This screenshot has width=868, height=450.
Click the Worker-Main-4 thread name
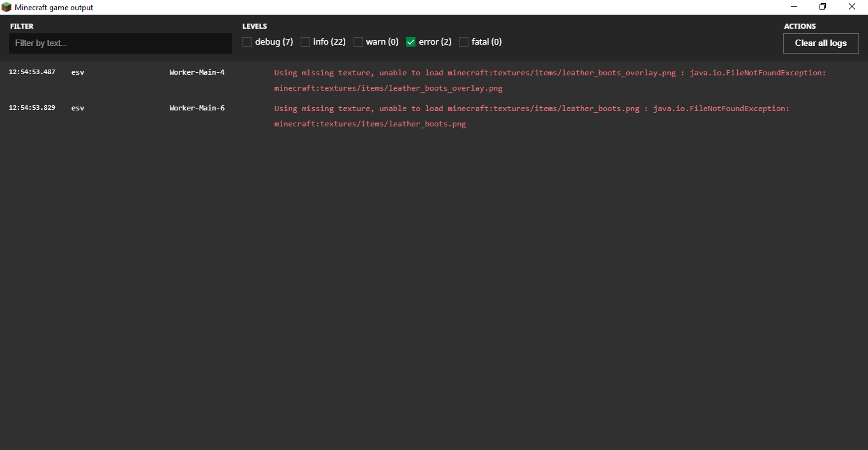pyautogui.click(x=197, y=72)
